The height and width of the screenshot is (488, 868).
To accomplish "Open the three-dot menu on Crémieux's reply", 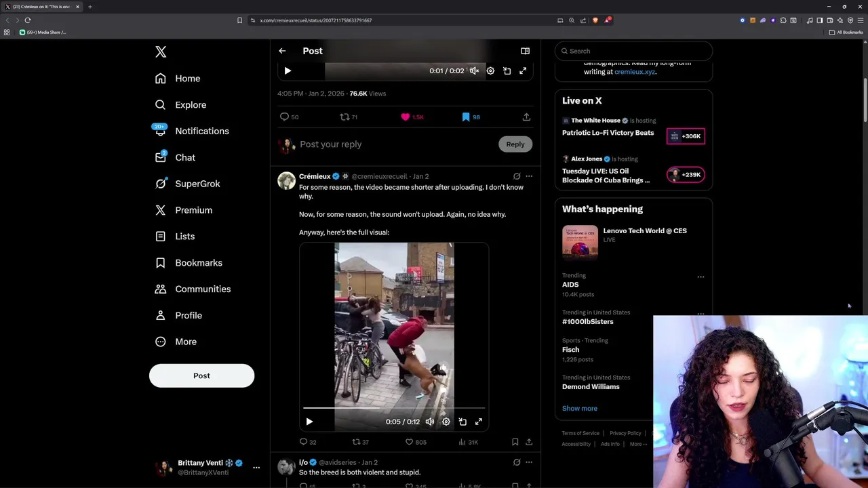I will tap(529, 176).
